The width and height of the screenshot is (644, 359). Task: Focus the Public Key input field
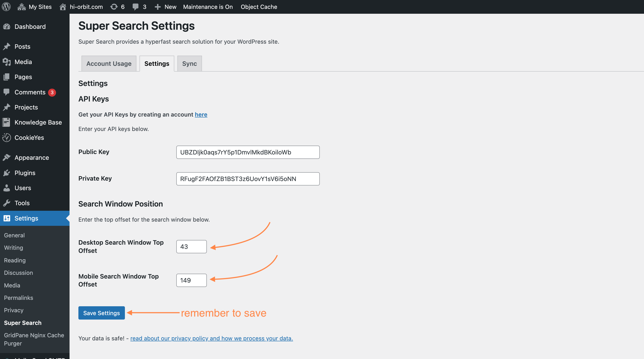pos(248,152)
